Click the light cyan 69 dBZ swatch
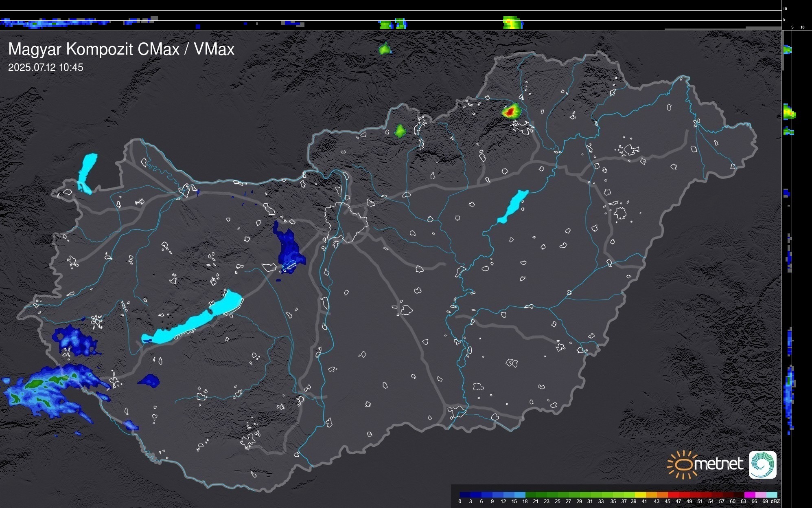The image size is (812, 508). click(771, 495)
